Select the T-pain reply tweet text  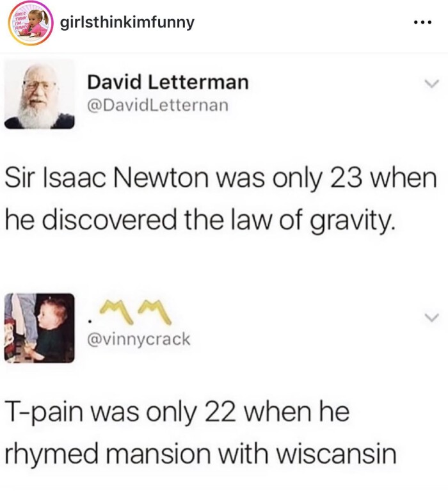tap(200, 433)
